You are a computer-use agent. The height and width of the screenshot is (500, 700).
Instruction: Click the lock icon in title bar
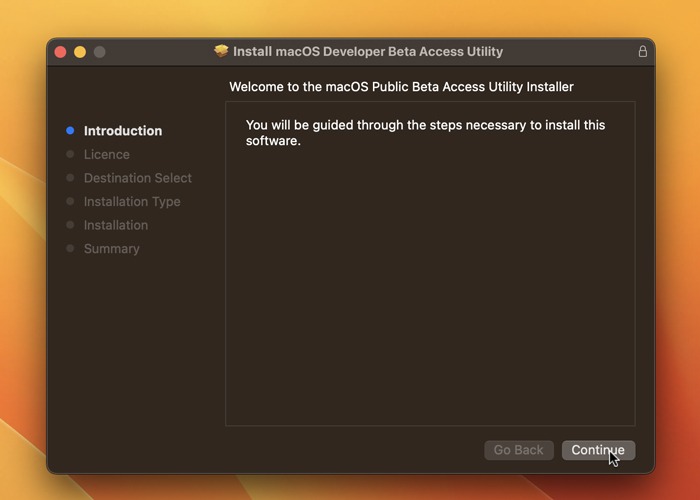point(642,51)
